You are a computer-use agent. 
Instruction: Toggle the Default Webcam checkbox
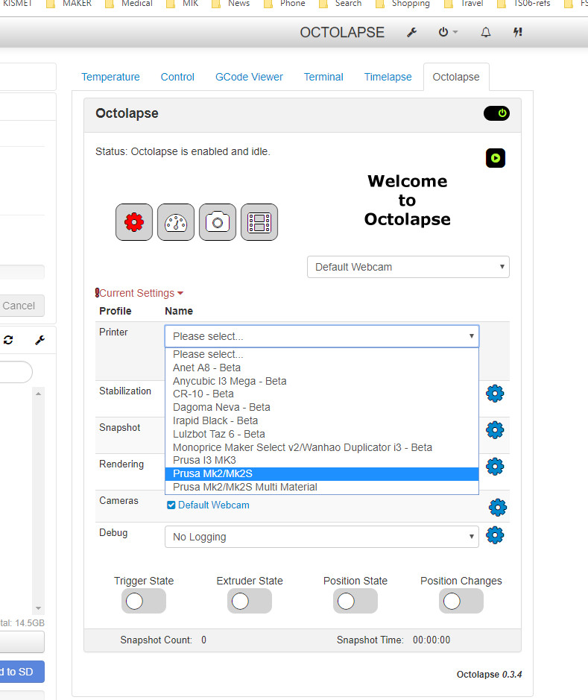(171, 505)
